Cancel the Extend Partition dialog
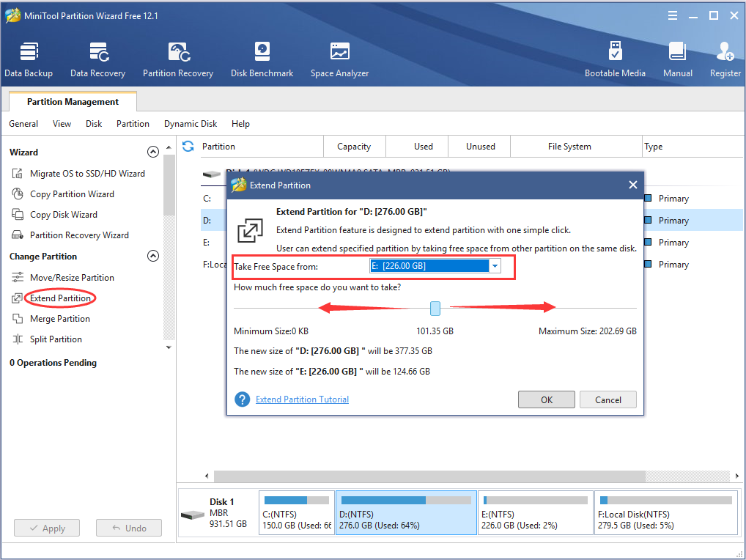Screen dimensions: 746x560 coord(608,399)
